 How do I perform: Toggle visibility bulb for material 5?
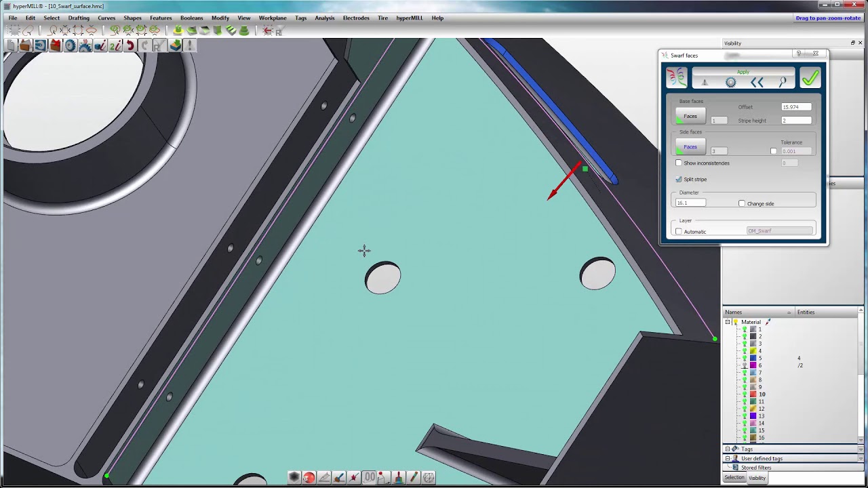coord(745,358)
